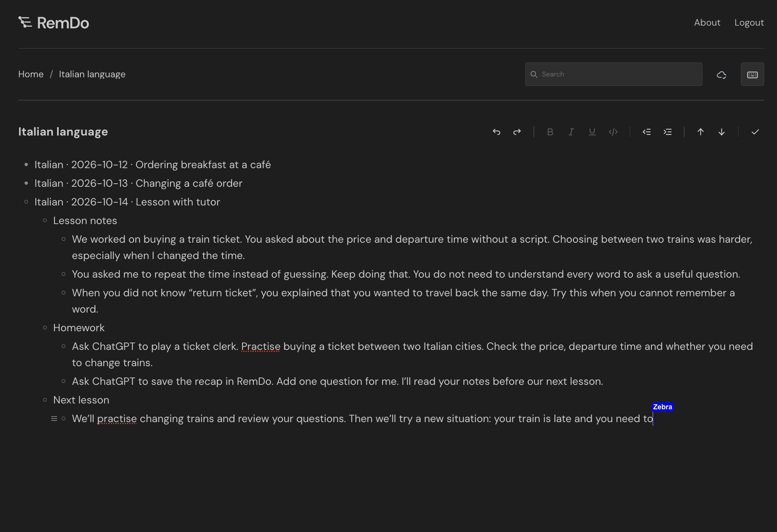The image size is (777, 532).
Task: Click note starting 'When you did not know'
Action: (403, 301)
